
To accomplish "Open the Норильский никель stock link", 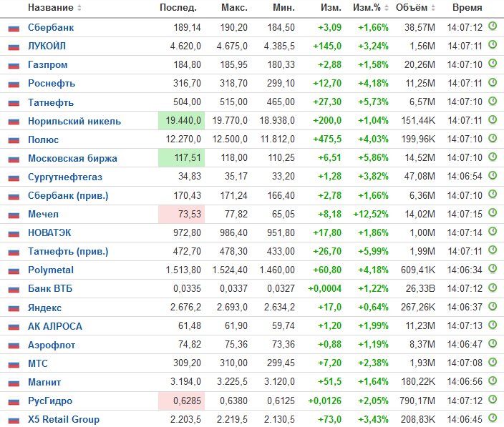I will (x=74, y=121).
